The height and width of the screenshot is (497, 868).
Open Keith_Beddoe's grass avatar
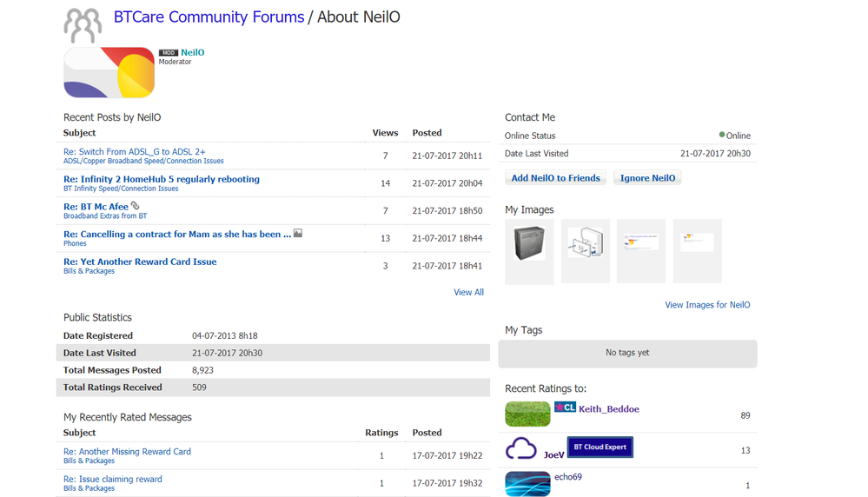coord(527,414)
